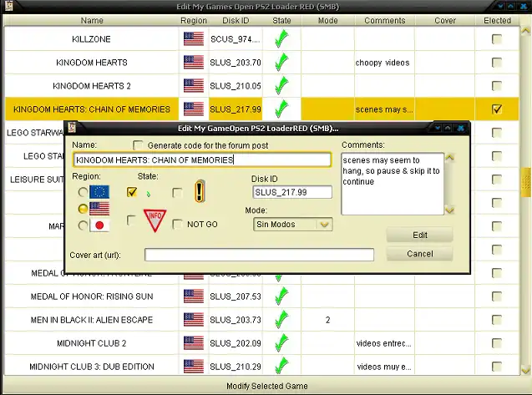Click the KILLZONE row USA flag
This screenshot has height=395, width=532.
[x=194, y=39]
